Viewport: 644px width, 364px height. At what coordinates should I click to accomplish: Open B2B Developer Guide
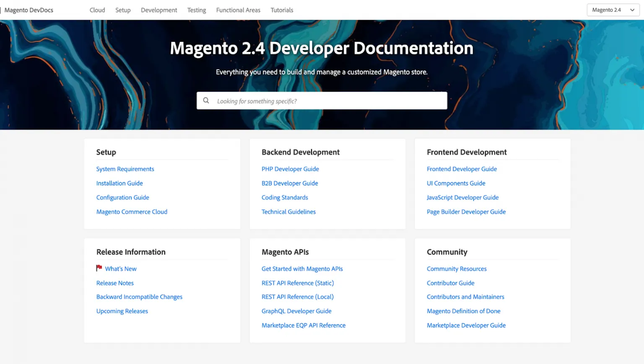point(290,183)
